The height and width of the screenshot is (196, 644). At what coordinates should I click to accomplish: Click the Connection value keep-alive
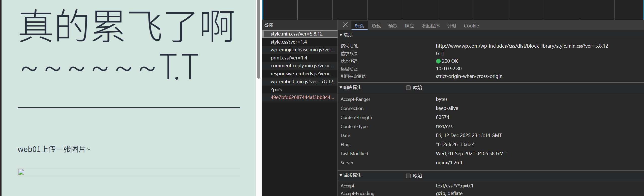pos(447,108)
